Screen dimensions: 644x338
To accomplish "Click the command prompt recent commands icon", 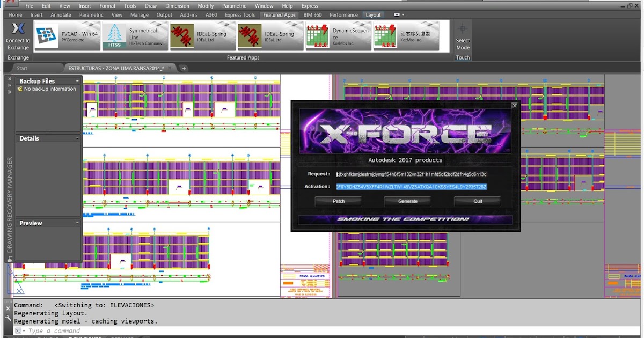I will [x=19, y=331].
